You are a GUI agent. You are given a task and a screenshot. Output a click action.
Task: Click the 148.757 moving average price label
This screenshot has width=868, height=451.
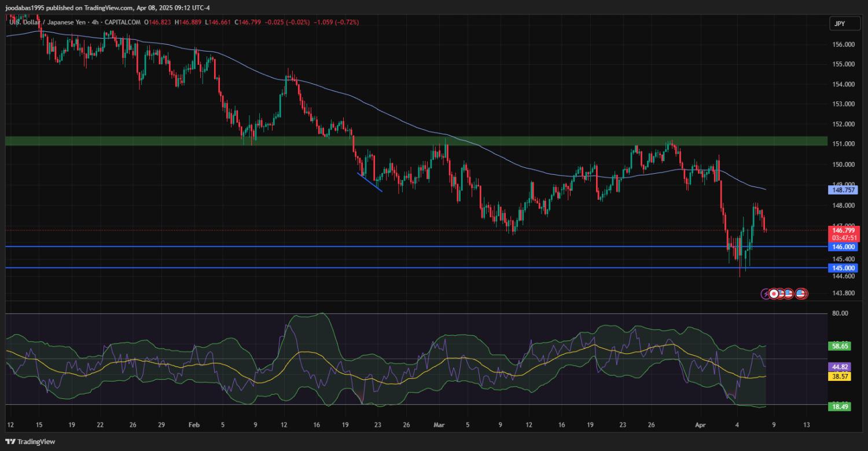845,190
